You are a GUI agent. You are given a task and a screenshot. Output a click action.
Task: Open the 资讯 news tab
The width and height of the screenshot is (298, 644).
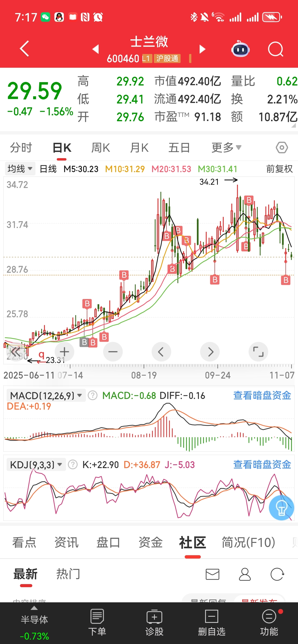(x=66, y=542)
